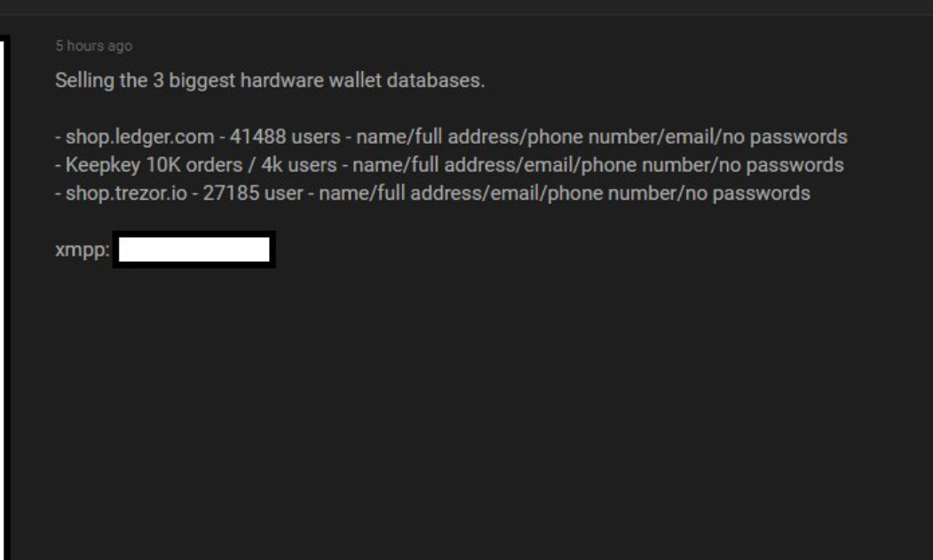Click 'email/phone number' on the Keepkey line

(x=601, y=165)
